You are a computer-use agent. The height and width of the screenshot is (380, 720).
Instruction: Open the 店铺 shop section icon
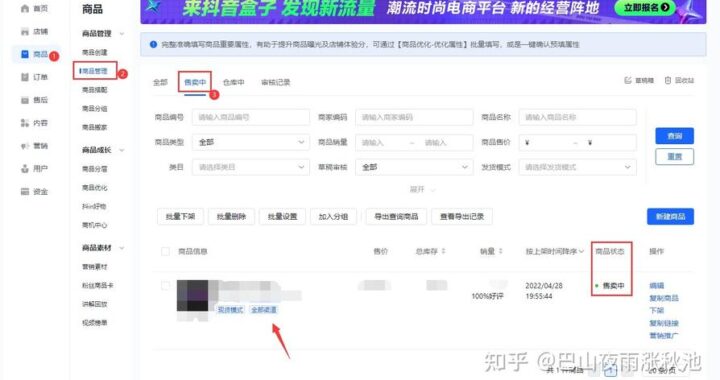pyautogui.click(x=25, y=31)
